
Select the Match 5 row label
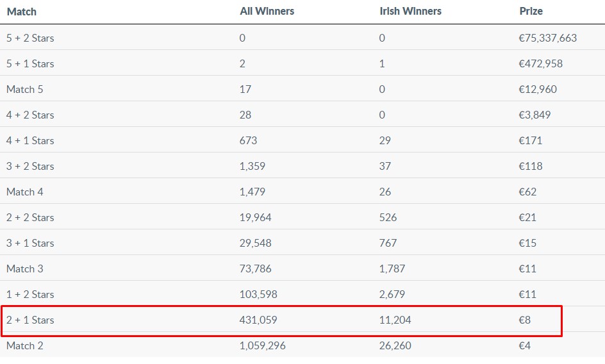click(25, 89)
